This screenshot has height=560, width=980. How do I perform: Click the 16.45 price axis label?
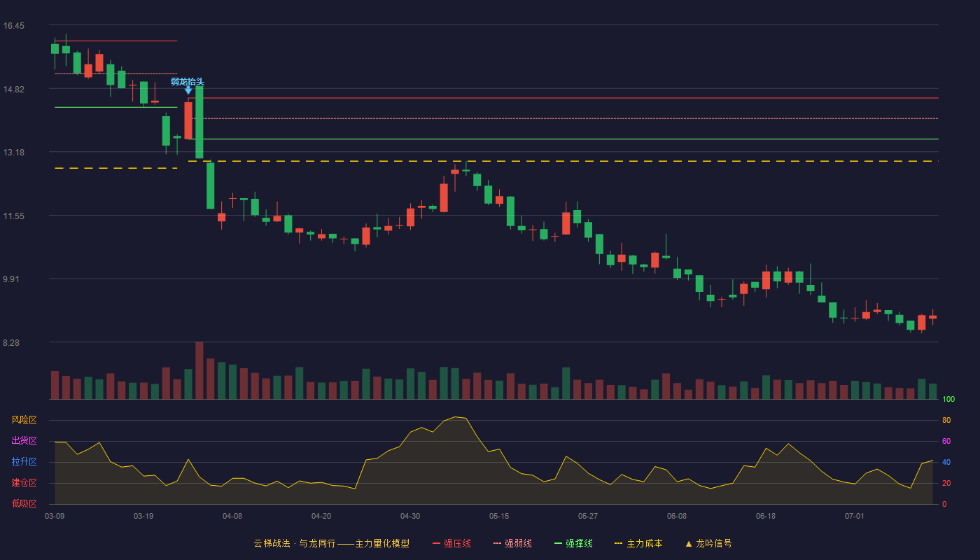(x=13, y=26)
